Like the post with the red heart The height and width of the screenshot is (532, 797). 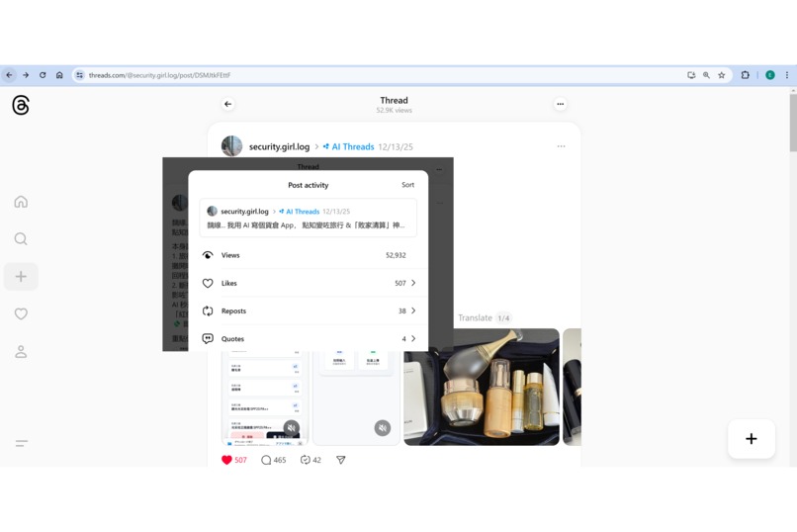pyautogui.click(x=226, y=460)
